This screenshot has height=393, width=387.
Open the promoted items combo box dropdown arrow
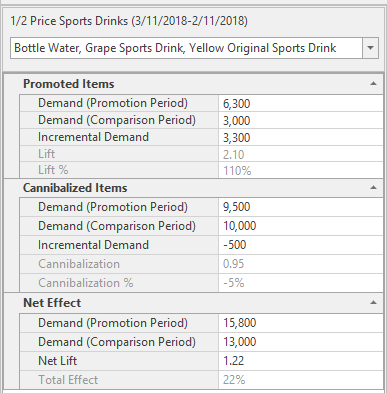pos(370,48)
